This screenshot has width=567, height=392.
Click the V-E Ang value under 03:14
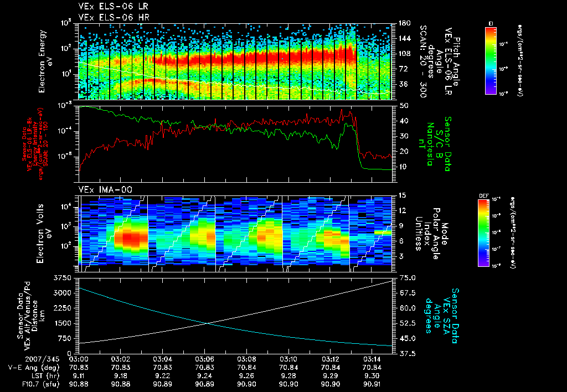(373, 368)
